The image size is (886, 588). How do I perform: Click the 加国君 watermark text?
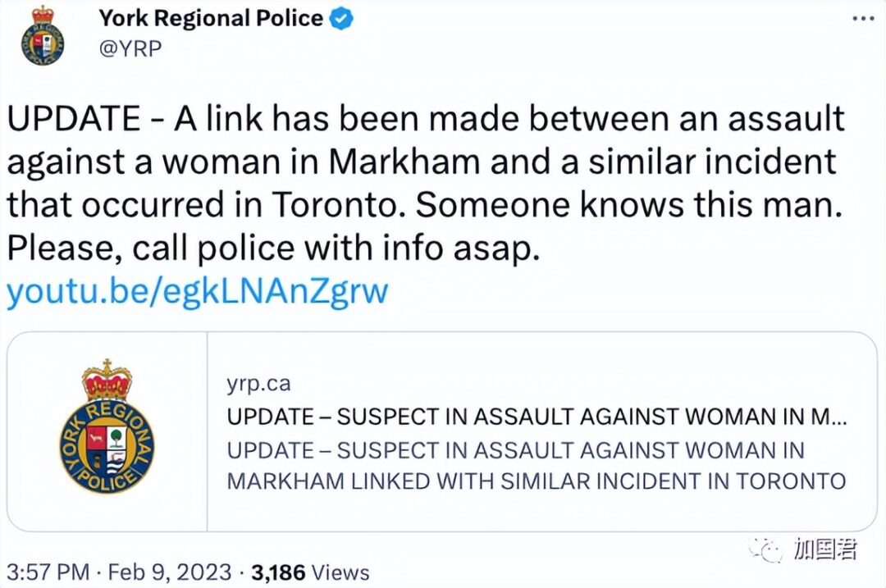tap(825, 549)
